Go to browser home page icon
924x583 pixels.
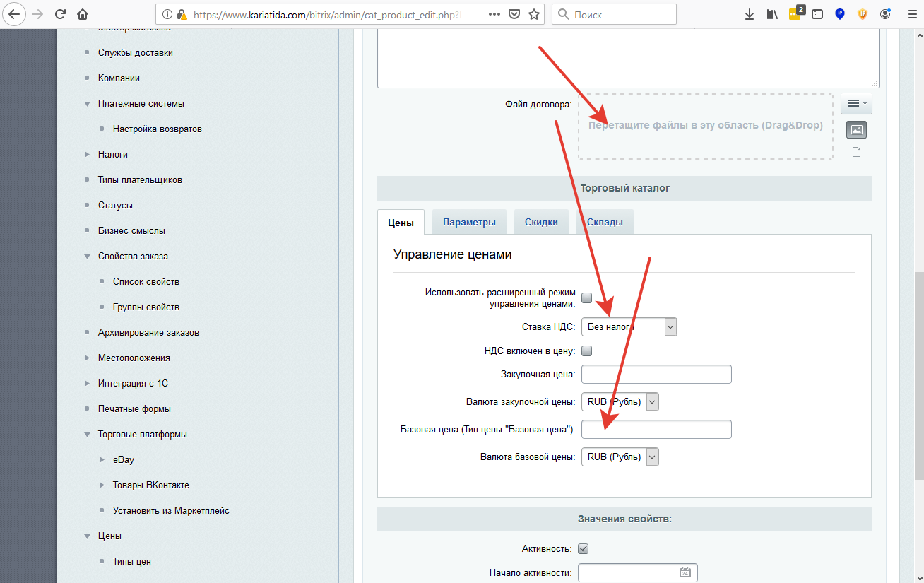click(83, 14)
